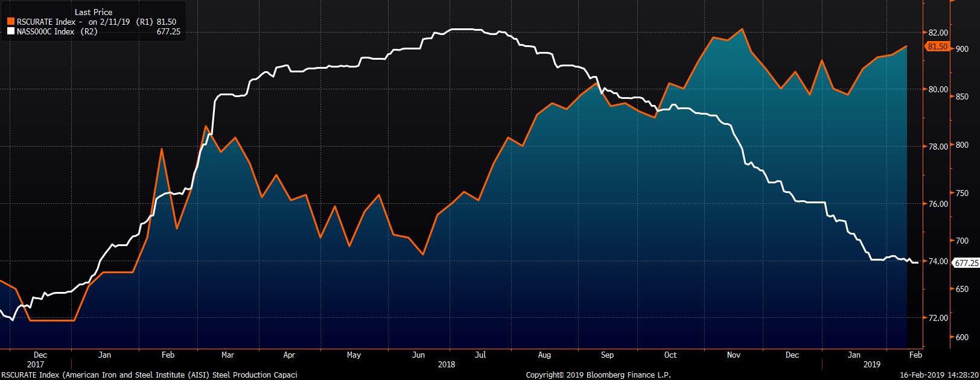Viewport: 980px width, 380px height.
Task: Click the 600 label on R2 axis
Action: (962, 337)
